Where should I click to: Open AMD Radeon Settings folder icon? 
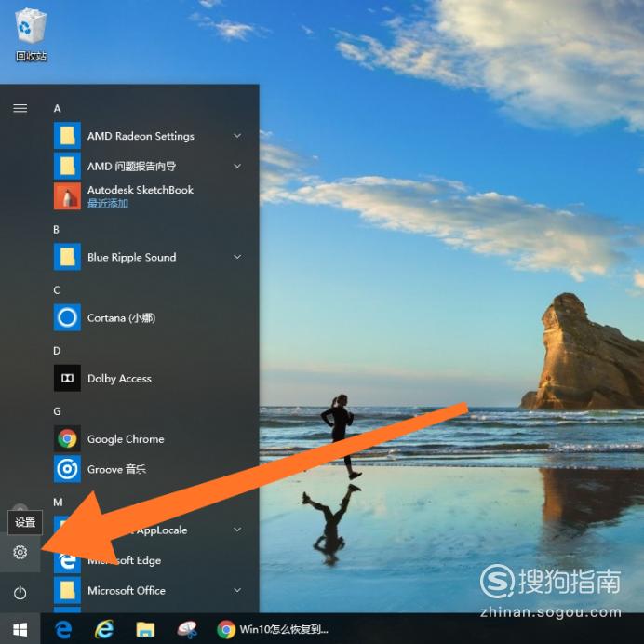67,136
